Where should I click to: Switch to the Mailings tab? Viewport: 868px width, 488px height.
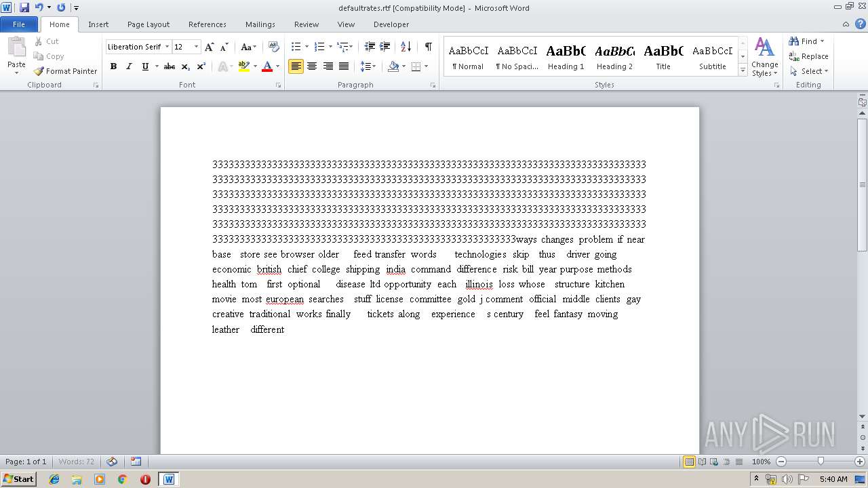point(260,24)
